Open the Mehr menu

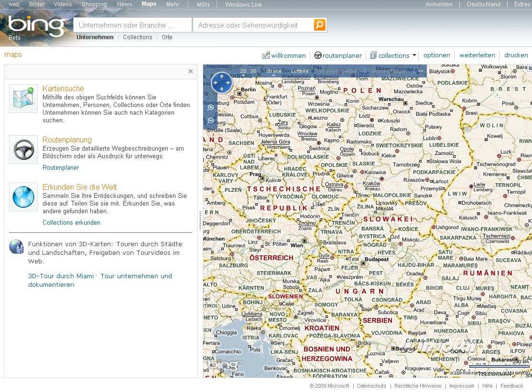click(173, 4)
